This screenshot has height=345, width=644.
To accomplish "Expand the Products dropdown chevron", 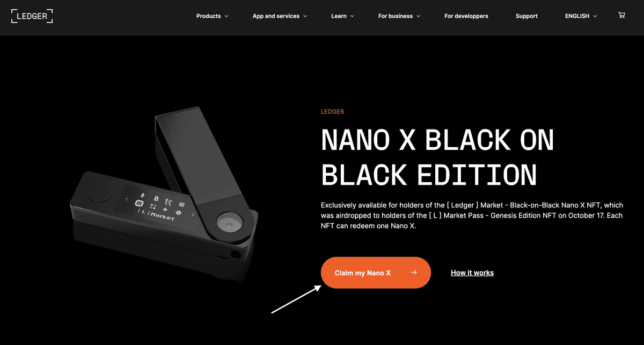I will point(226,16).
